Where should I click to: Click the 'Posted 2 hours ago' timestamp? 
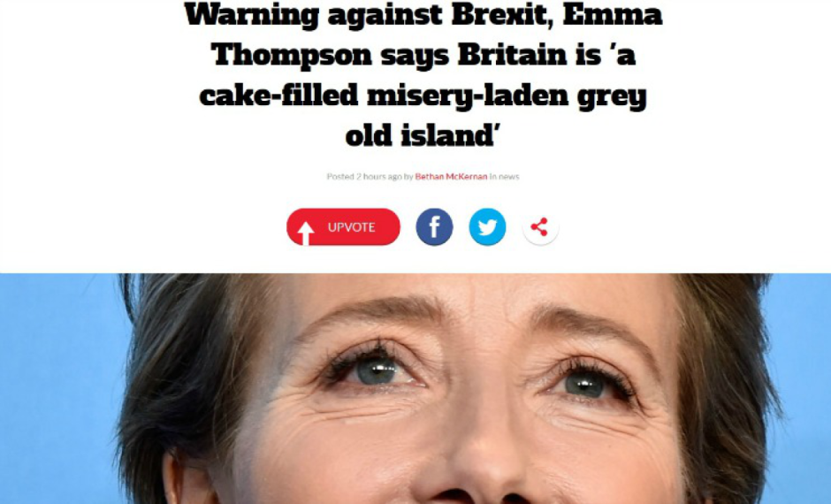point(364,177)
